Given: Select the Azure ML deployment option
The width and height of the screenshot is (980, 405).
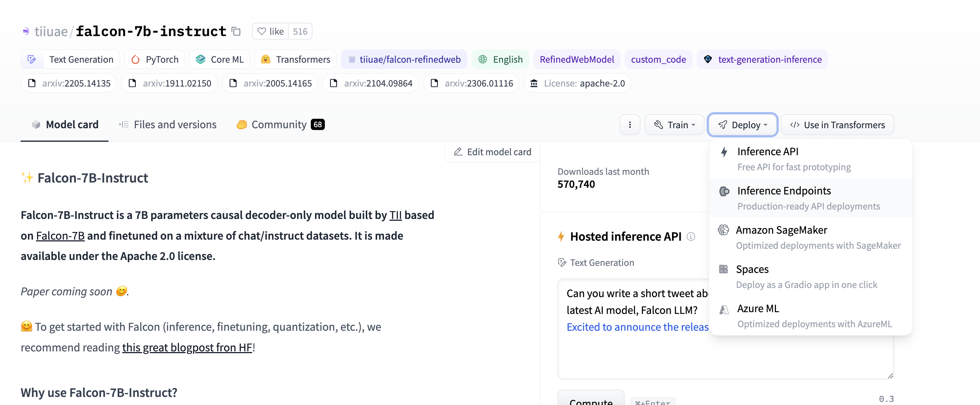Looking at the screenshot, I should [758, 308].
